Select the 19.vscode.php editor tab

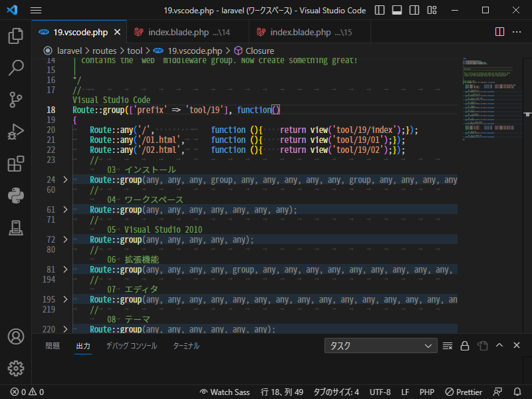[79, 32]
